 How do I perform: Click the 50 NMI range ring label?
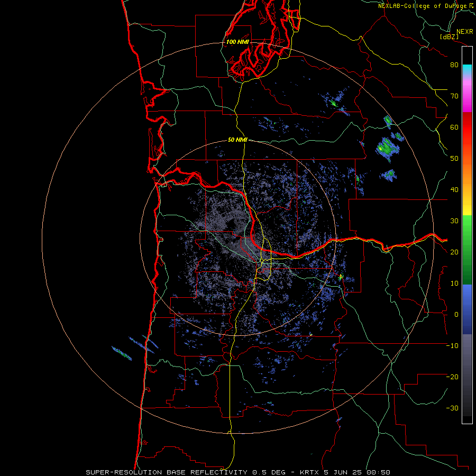pos(237,140)
